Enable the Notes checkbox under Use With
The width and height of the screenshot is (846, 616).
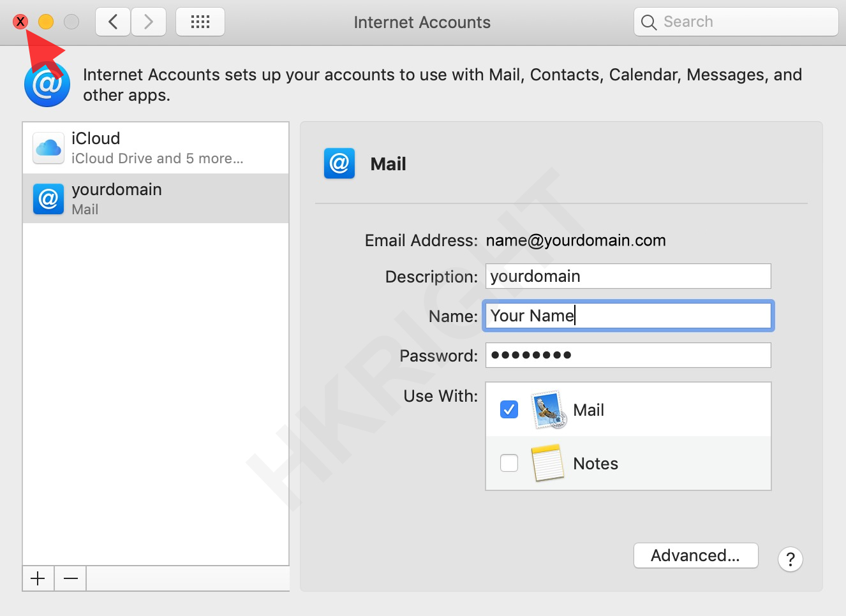coord(509,463)
